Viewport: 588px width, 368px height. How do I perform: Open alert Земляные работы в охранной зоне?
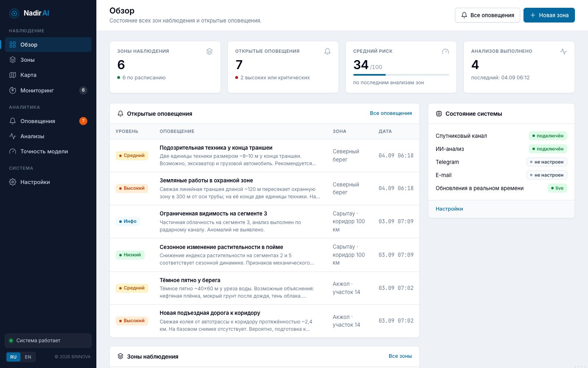265,188
